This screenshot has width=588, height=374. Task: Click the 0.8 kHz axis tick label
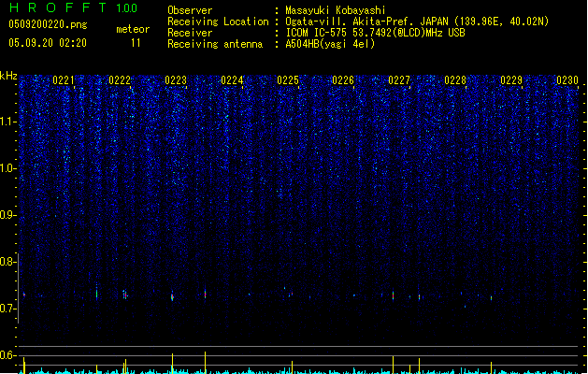(7, 262)
